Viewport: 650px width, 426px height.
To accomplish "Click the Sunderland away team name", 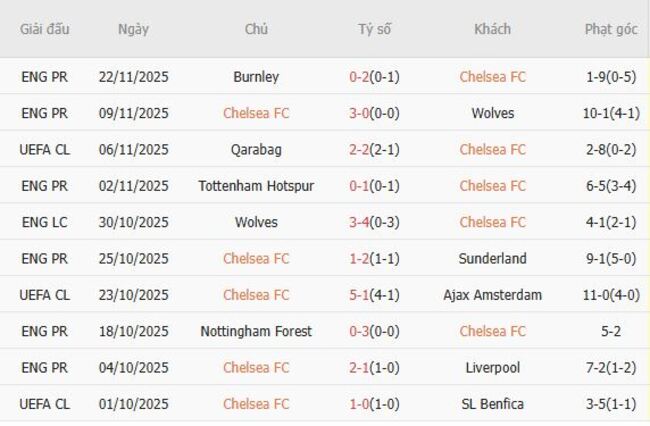I will pos(492,259).
